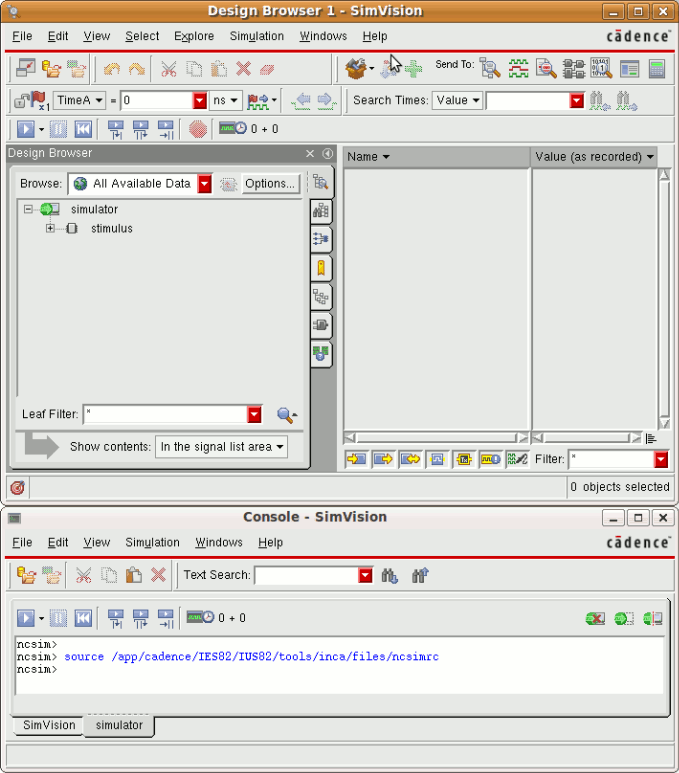Toggle the transaction objects filter button
This screenshot has height=773, width=679.
(x=464, y=459)
